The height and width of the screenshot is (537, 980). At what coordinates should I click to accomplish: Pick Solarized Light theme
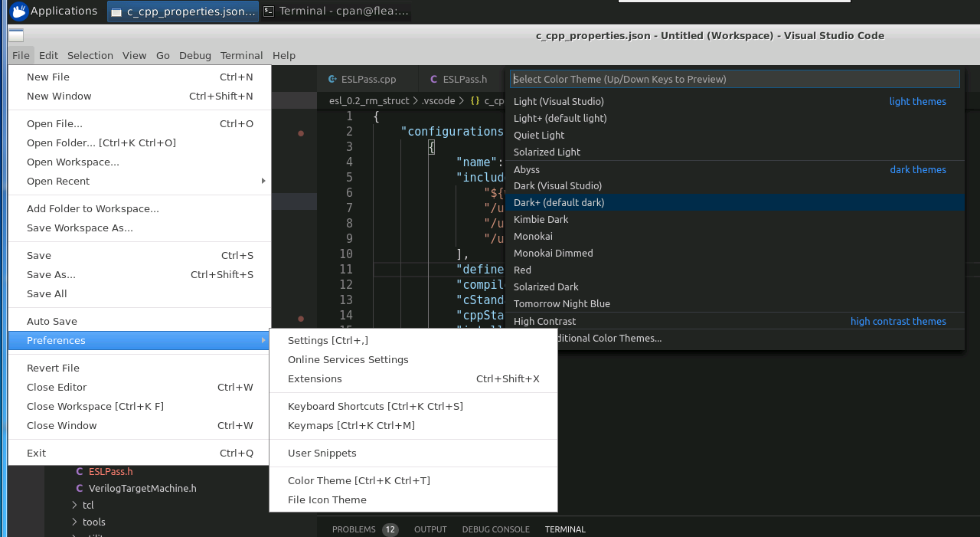pos(735,152)
